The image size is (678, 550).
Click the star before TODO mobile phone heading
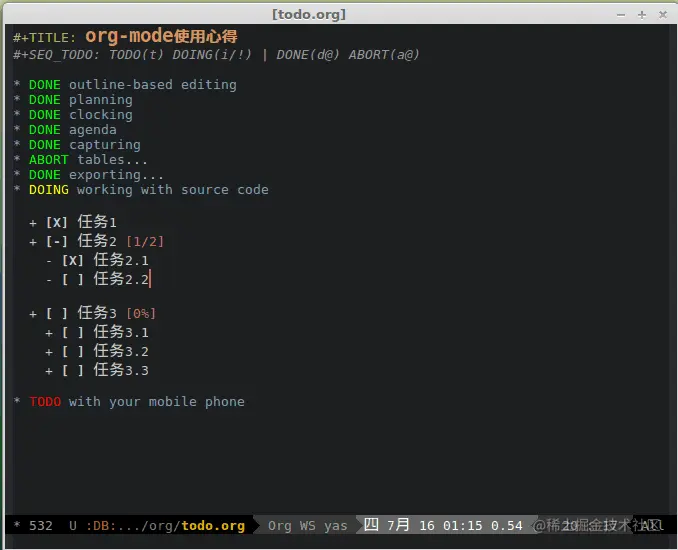17,400
